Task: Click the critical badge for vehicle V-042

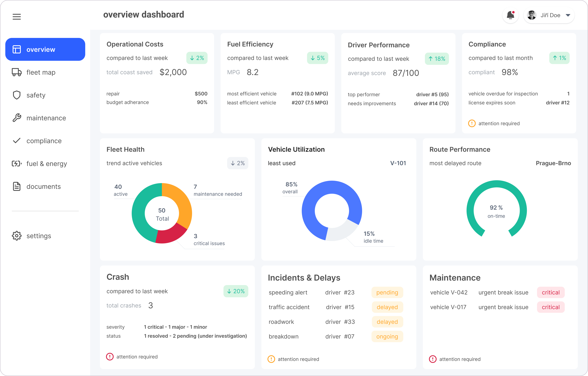Action: pos(551,292)
